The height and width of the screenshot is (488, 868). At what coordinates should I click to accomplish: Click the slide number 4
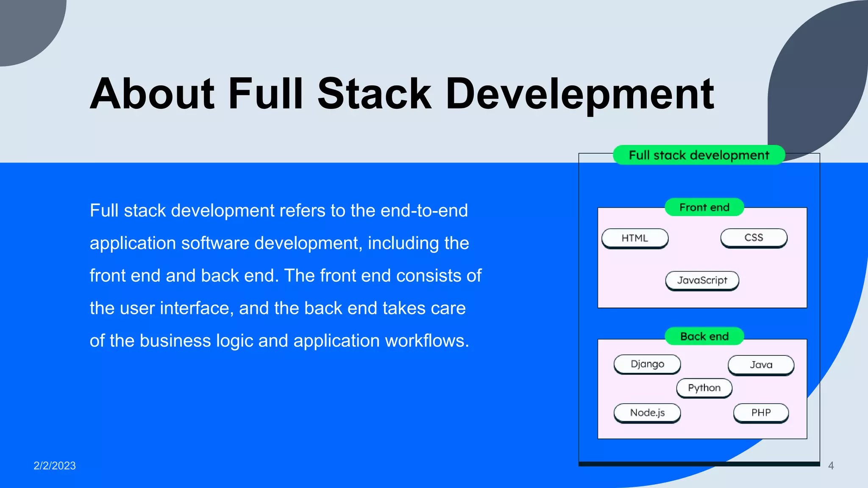(831, 466)
